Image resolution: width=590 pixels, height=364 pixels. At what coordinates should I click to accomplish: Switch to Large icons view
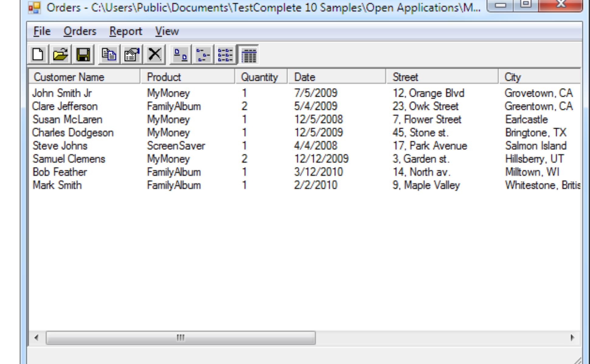(x=180, y=55)
